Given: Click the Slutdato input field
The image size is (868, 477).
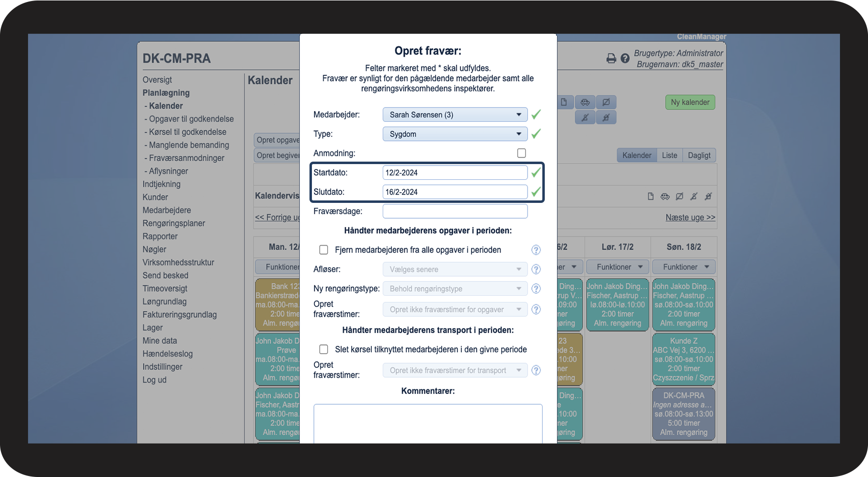Looking at the screenshot, I should pyautogui.click(x=455, y=192).
